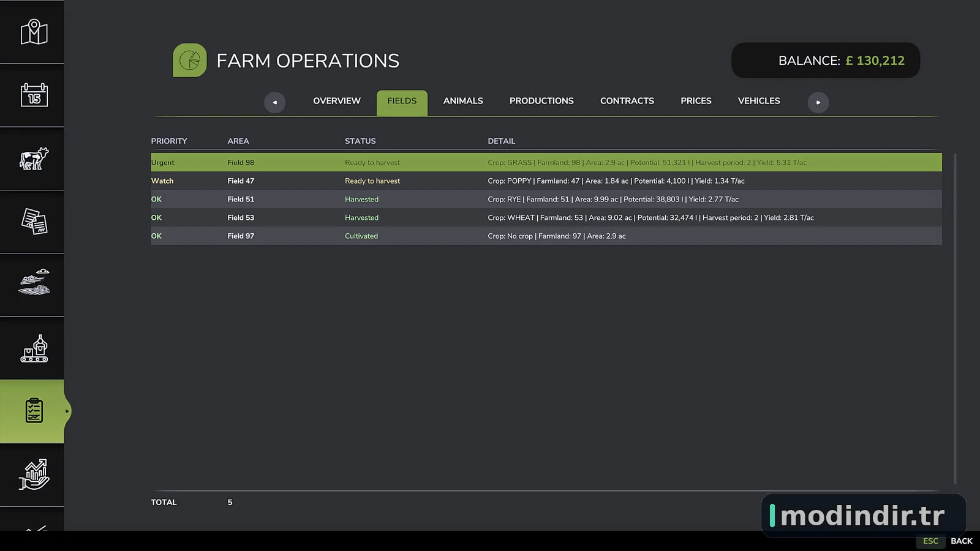Image resolution: width=980 pixels, height=551 pixels.
Task: Click the Harvested status for Field 51
Action: coord(361,199)
